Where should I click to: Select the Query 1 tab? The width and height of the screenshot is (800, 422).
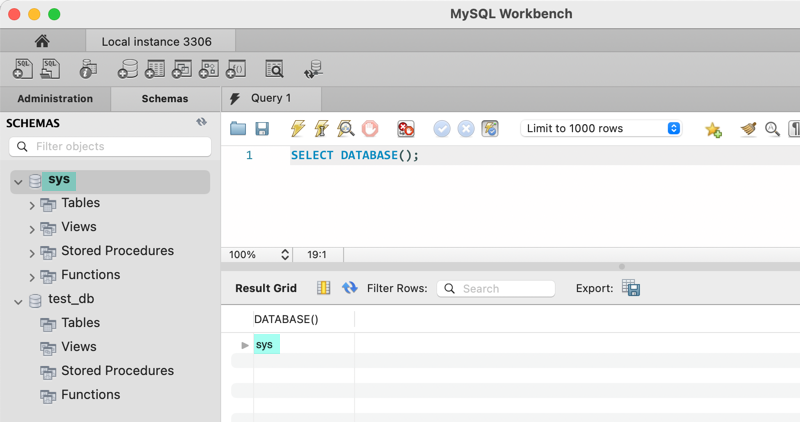(271, 98)
